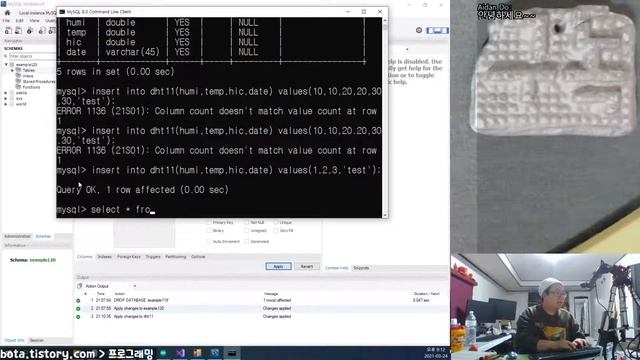Select the Local instance MySQL connection tab
640x360 pixels.
click(38, 13)
